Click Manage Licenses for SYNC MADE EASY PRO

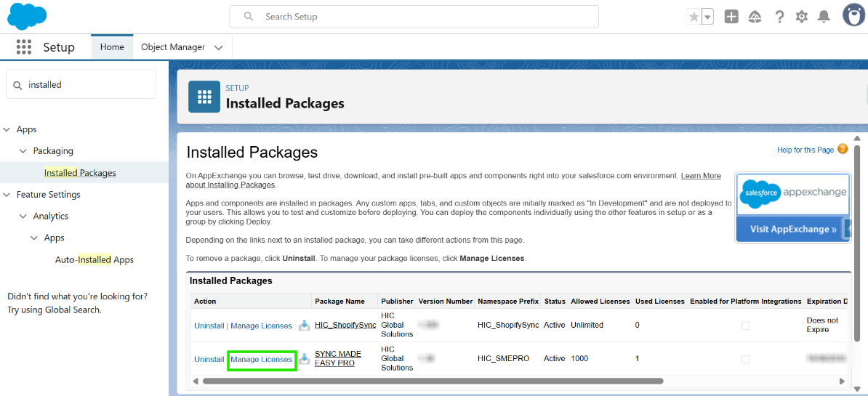(x=261, y=360)
